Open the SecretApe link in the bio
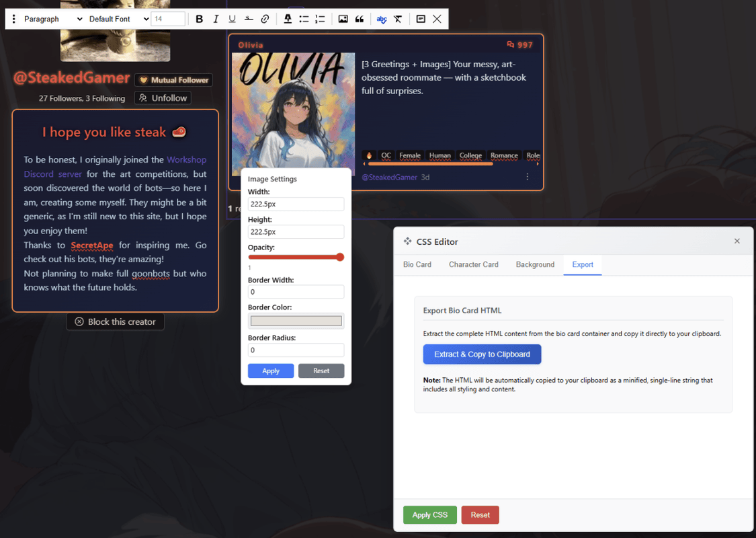This screenshot has width=756, height=538. pos(92,245)
